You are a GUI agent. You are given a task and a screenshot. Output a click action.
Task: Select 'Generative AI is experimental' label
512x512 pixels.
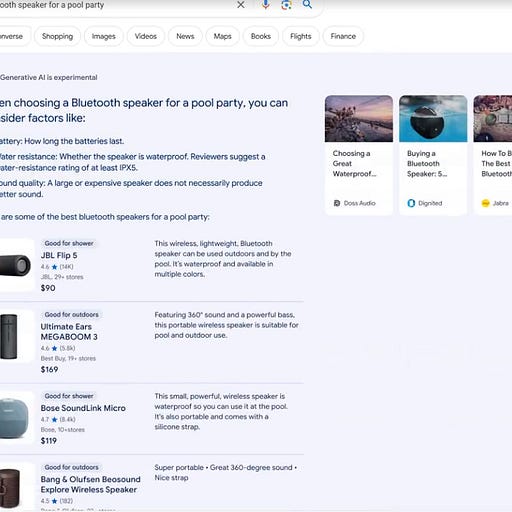(49, 78)
